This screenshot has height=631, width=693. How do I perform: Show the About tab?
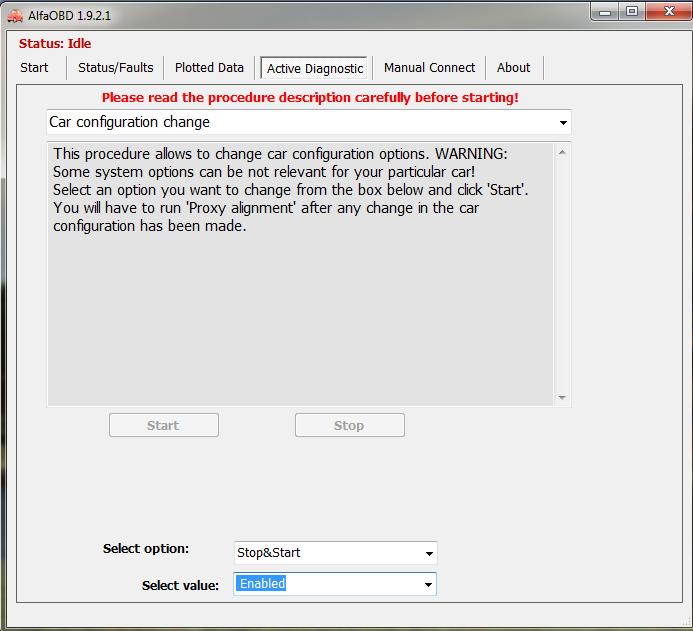pos(513,68)
